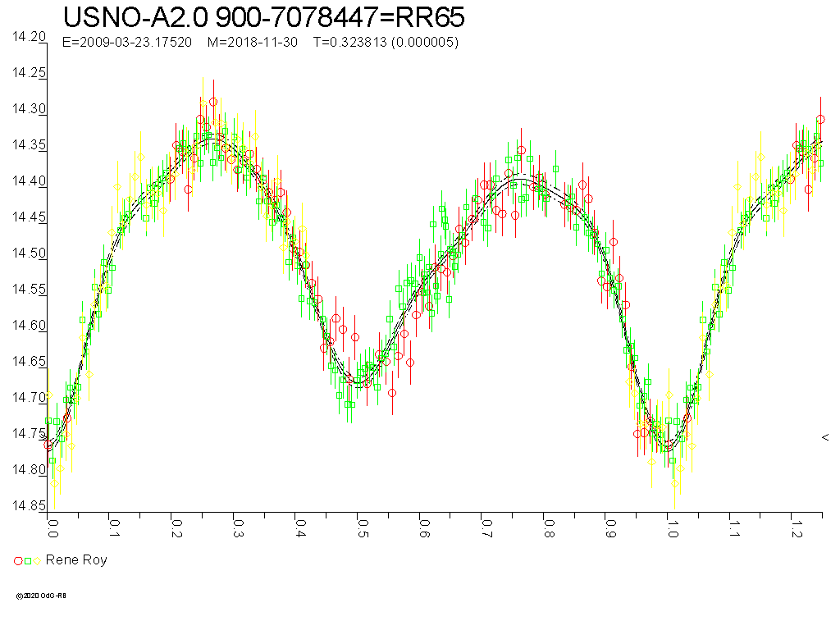
Task: Click the 1.0 phase axis label
Action: 673,528
